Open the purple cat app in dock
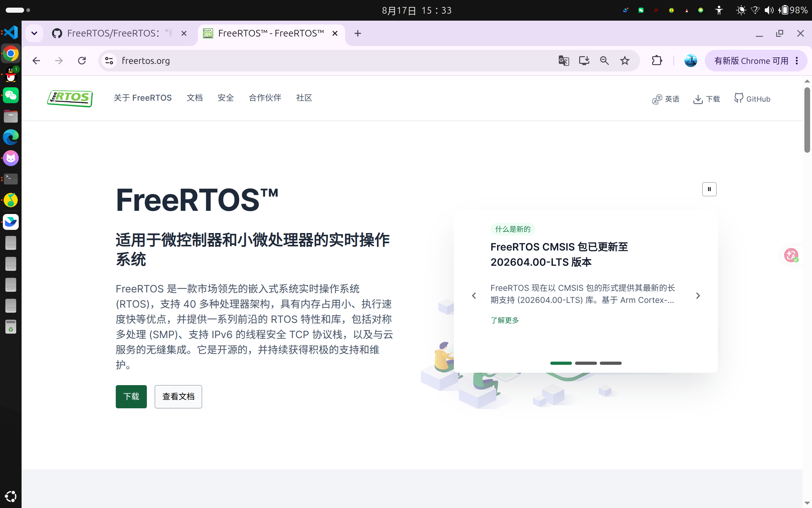This screenshot has height=508, width=812. [11, 158]
